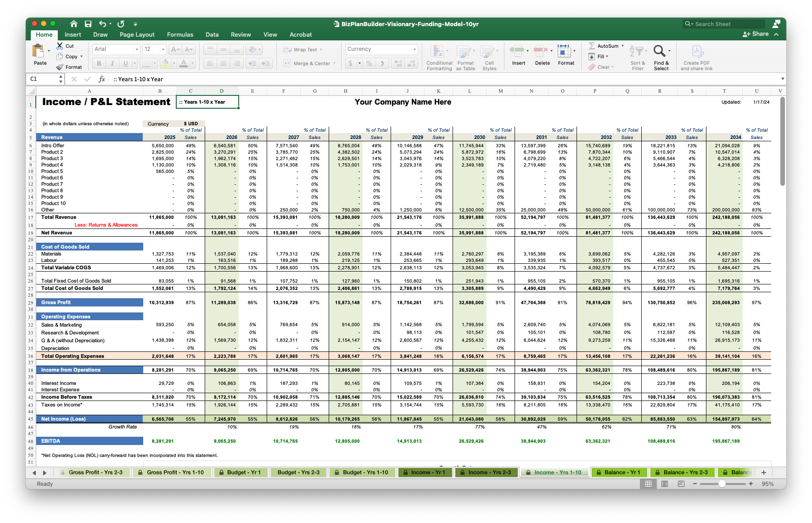Increase decimal places
This screenshot has height=523, width=812.
[x=398, y=63]
